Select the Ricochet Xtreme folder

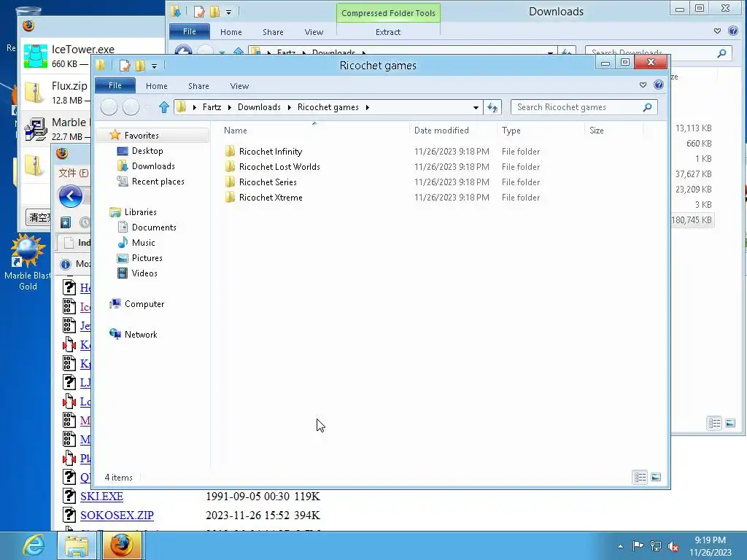point(271,197)
